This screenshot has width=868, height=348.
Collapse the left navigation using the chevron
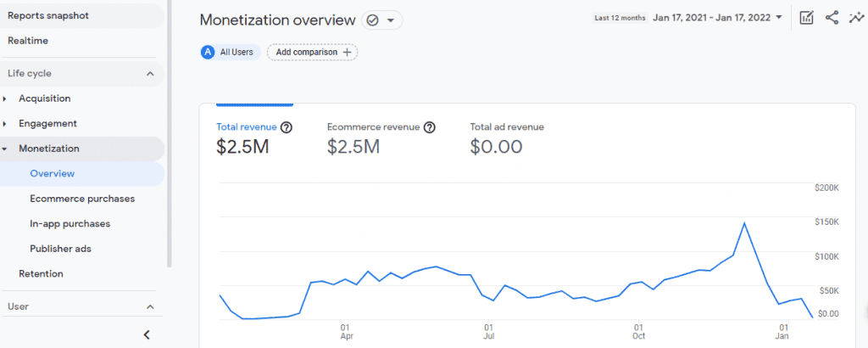147,334
